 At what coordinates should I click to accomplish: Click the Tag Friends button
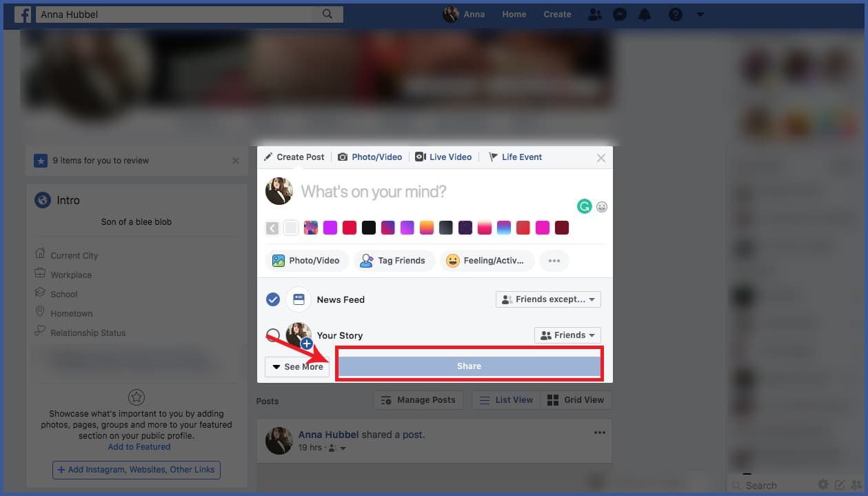(x=394, y=261)
